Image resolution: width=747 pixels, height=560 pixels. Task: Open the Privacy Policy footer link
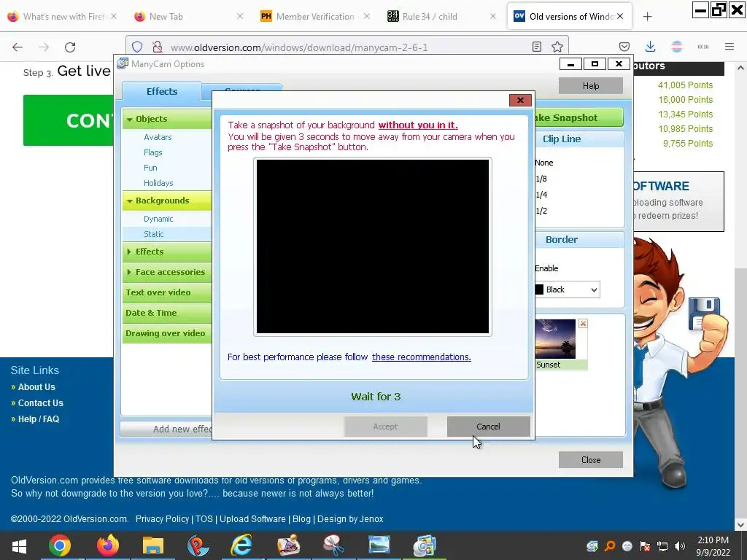click(x=162, y=519)
